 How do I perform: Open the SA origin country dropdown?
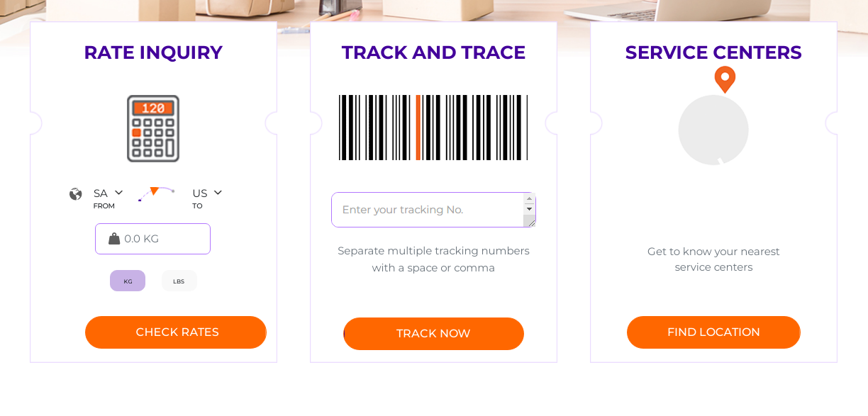[108, 193]
